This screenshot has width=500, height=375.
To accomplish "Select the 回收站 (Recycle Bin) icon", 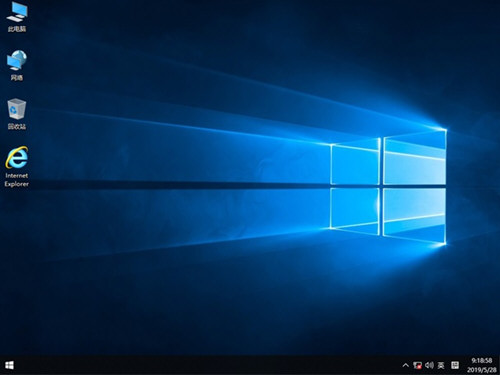I will (x=17, y=114).
